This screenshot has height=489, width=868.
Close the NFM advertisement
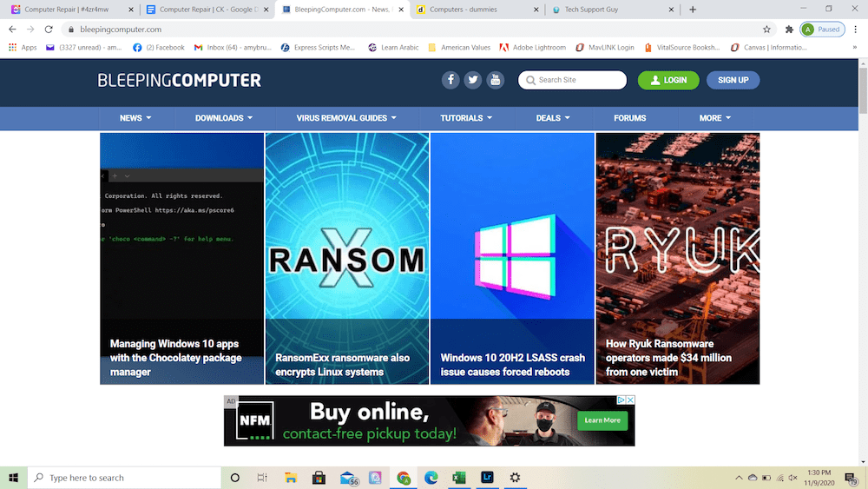point(630,400)
